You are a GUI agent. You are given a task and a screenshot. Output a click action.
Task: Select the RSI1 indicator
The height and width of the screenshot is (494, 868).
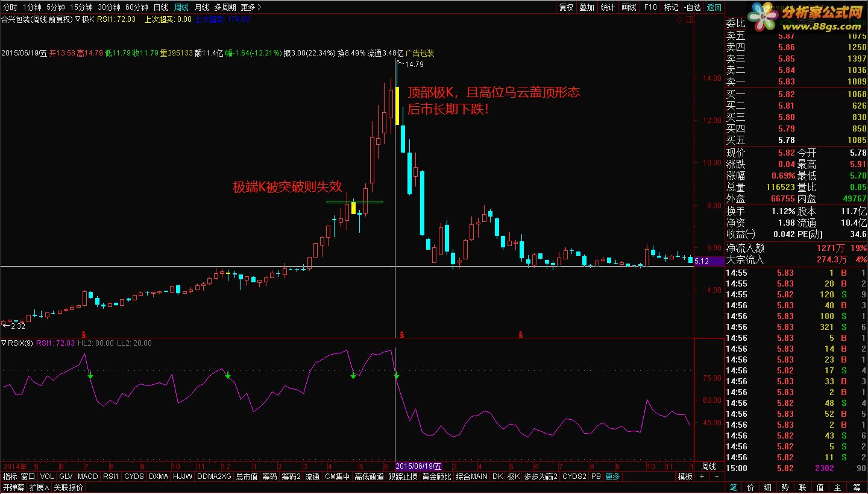coord(110,477)
